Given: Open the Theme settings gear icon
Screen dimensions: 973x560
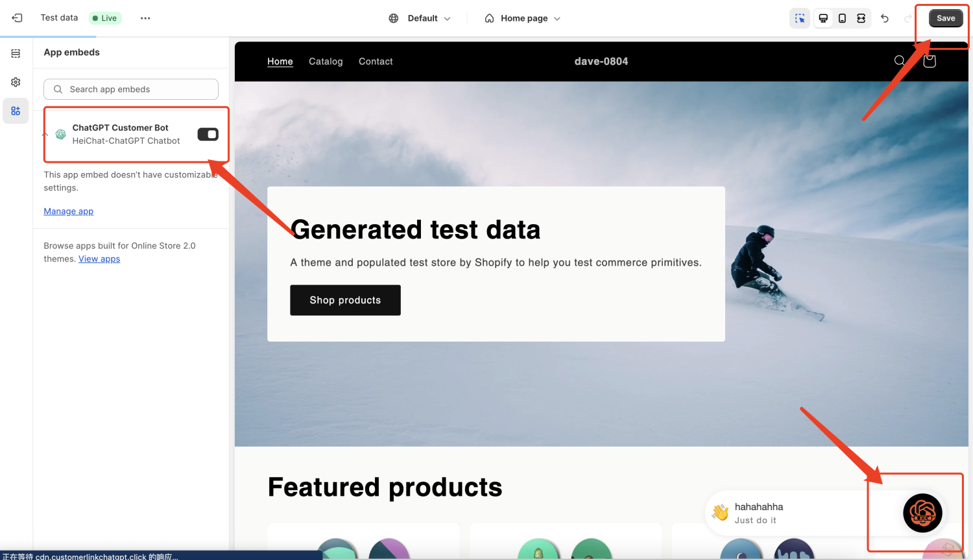Looking at the screenshot, I should 16,82.
